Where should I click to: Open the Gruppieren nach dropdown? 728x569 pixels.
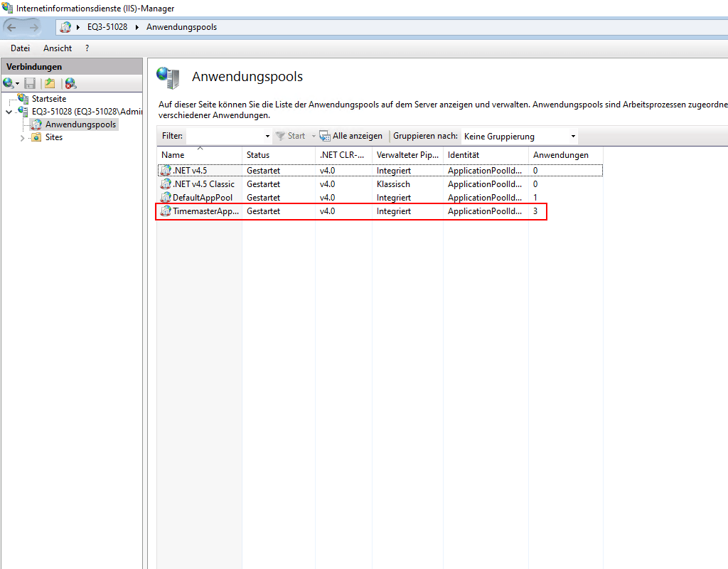520,136
